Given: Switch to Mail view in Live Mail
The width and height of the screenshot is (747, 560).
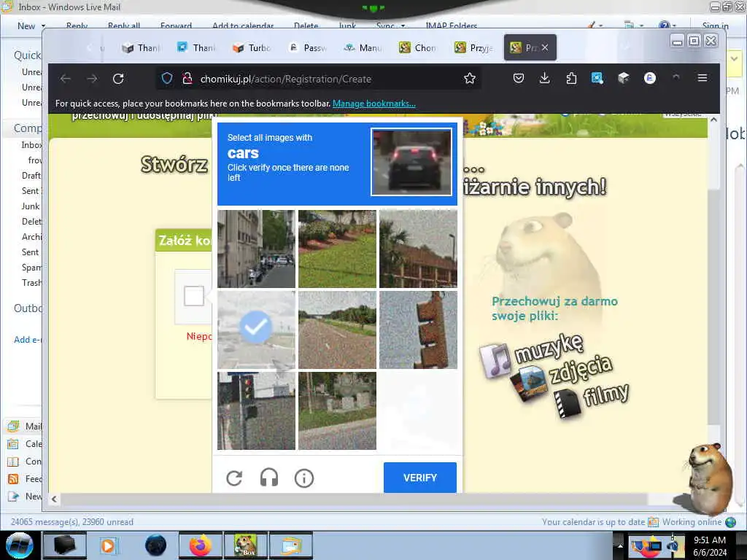Looking at the screenshot, I should coord(26,426).
